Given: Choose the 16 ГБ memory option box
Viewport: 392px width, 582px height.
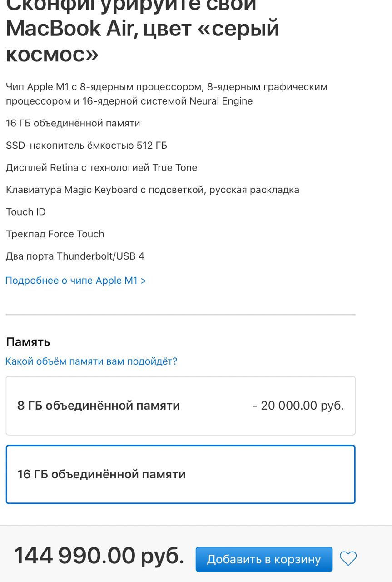Looking at the screenshot, I should click(x=180, y=474).
